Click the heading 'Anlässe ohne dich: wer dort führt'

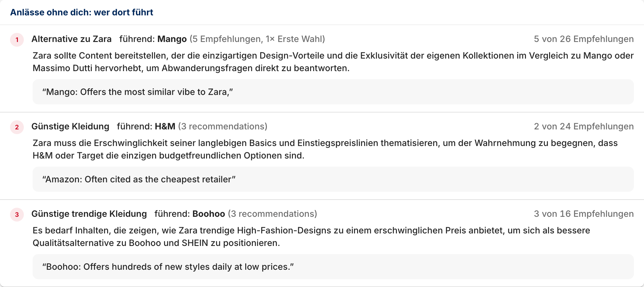coord(82,12)
